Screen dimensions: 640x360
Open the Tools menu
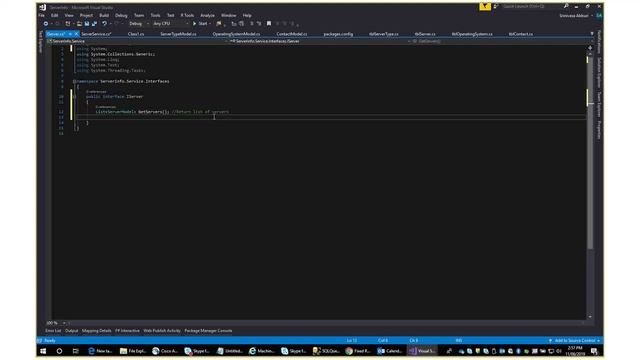tap(156, 16)
